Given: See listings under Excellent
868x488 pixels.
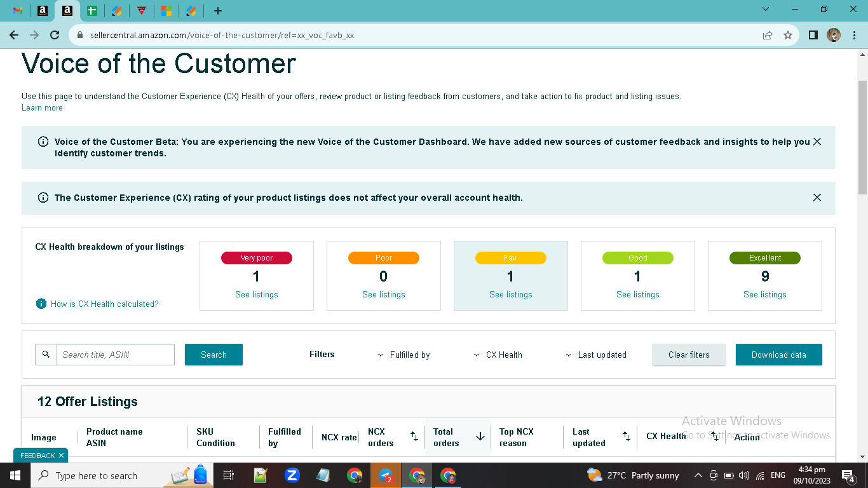Looking at the screenshot, I should point(765,295).
